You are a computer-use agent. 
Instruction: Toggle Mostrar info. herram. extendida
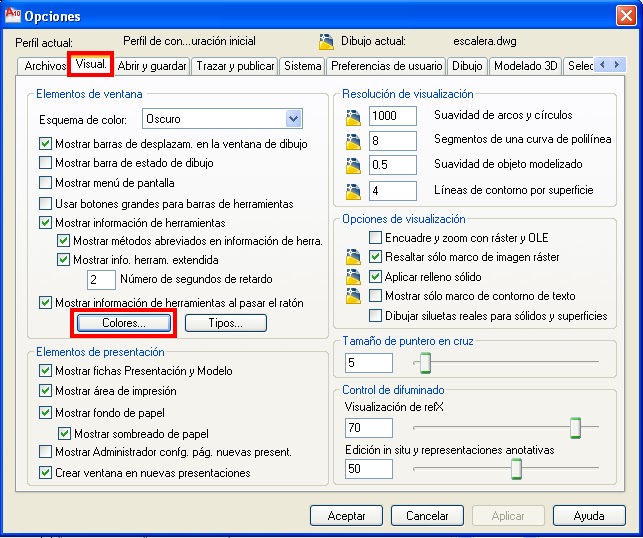(63, 260)
